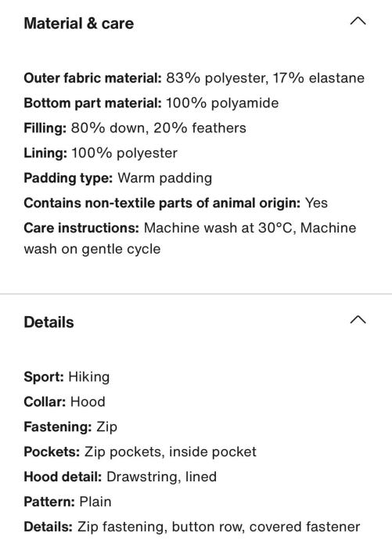Screen dimensions: 392x540
Task: Click the Filling 80% down line
Action: point(135,128)
